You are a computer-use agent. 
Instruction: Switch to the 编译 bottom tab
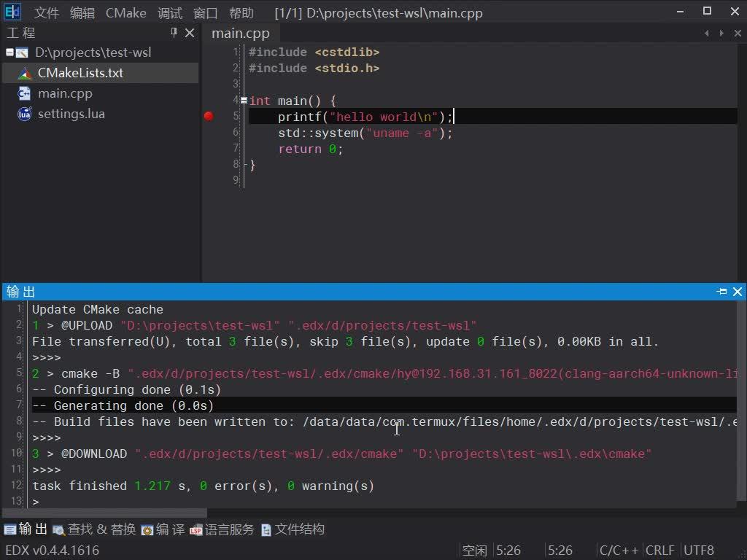click(163, 529)
